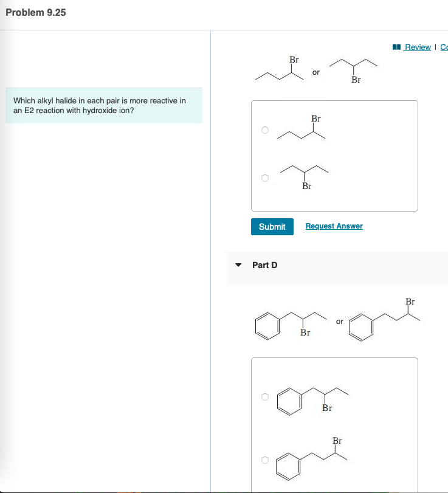Select the second Part D answer radio button
Image resolution: width=448 pixels, height=493 pixels.
click(x=265, y=460)
